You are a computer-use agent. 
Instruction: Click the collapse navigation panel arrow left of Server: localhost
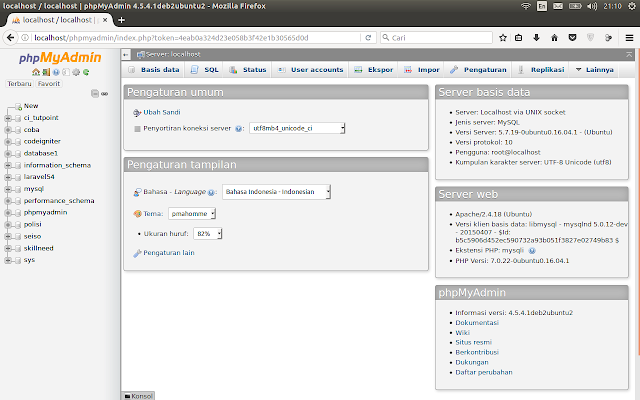[x=126, y=54]
